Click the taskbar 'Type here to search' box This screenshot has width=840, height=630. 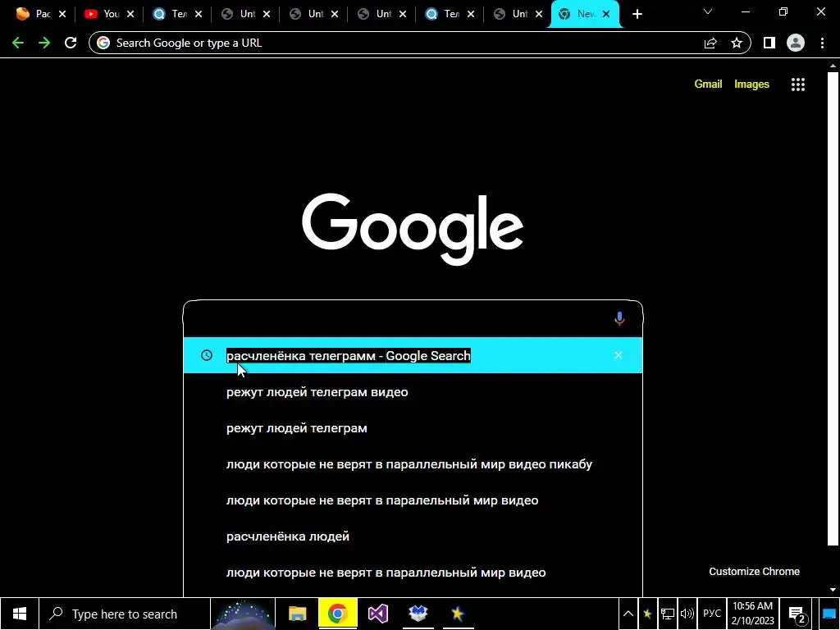(x=125, y=614)
